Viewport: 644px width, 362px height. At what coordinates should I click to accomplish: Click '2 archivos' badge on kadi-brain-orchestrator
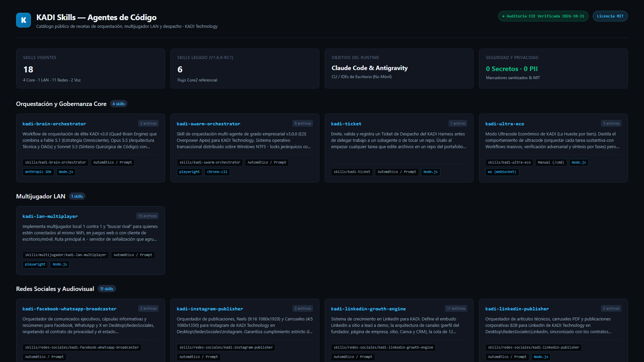[x=148, y=123]
